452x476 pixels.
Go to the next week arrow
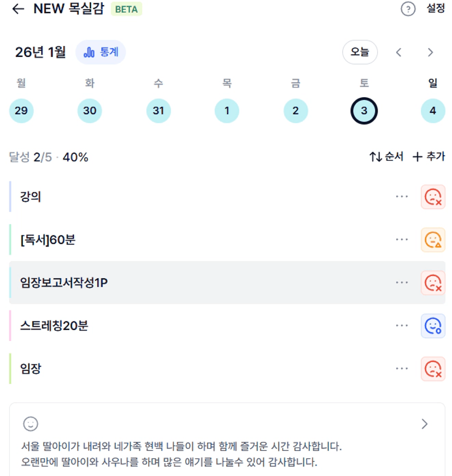(x=430, y=52)
